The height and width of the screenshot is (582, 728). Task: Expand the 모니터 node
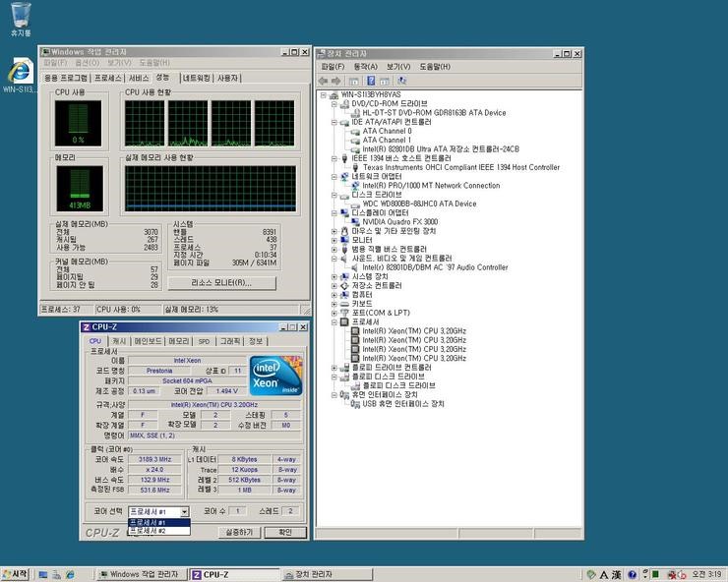coord(334,240)
